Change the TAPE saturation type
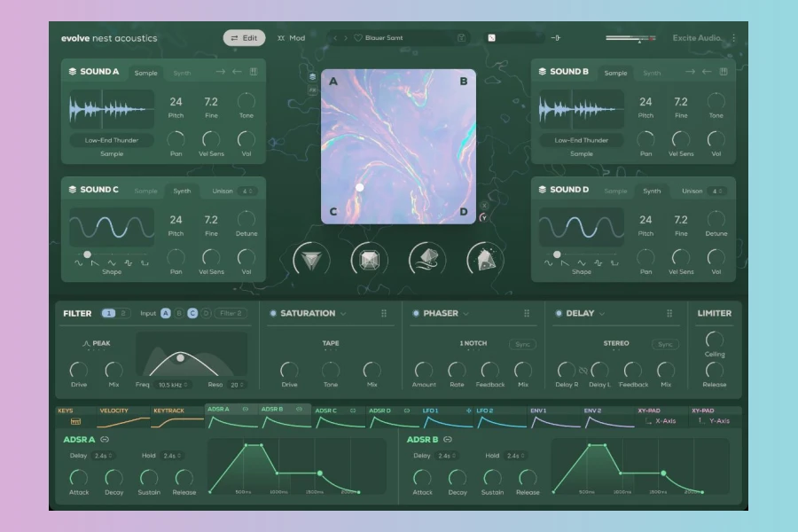 point(331,344)
